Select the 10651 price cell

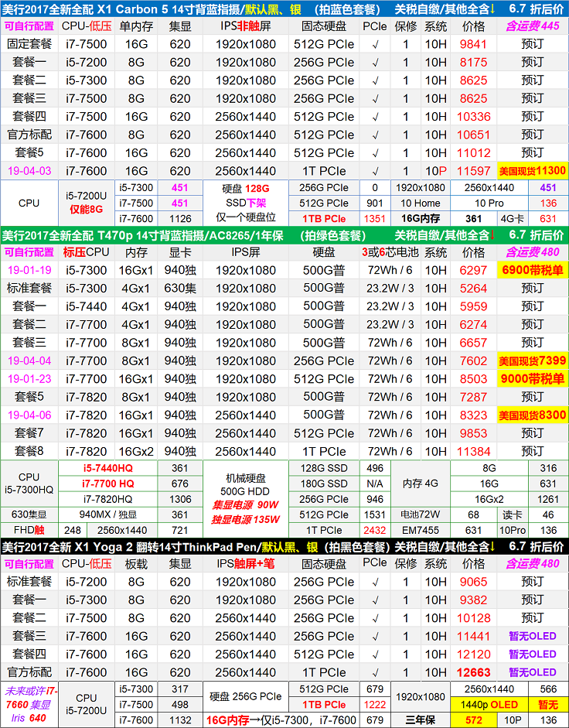click(473, 135)
